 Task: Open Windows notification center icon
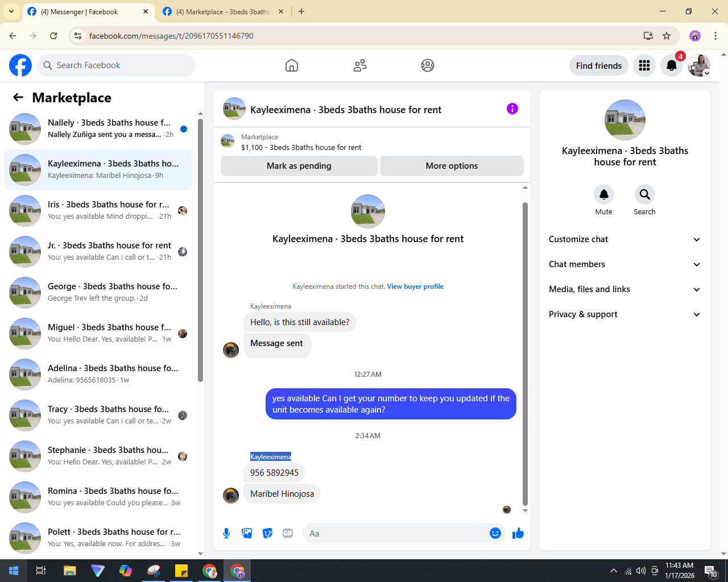click(x=711, y=571)
